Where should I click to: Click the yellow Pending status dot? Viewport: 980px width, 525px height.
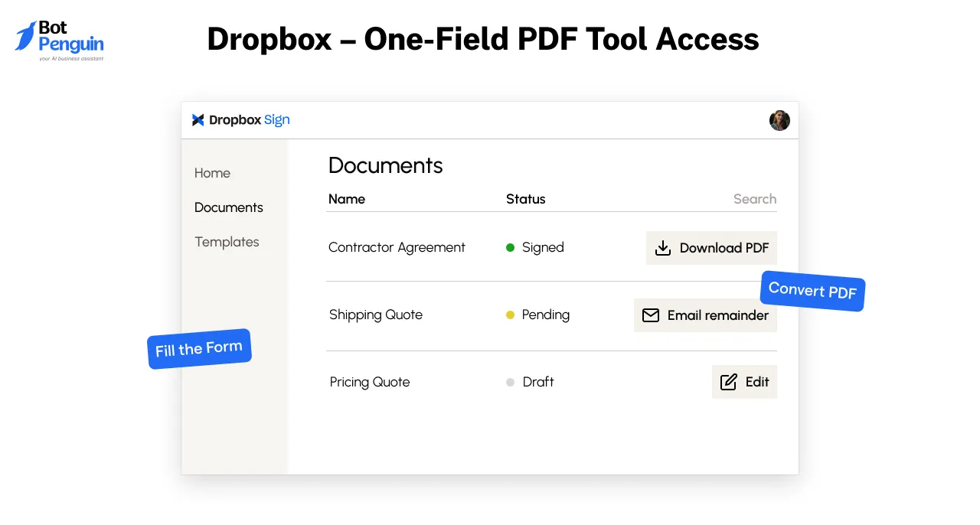click(509, 315)
